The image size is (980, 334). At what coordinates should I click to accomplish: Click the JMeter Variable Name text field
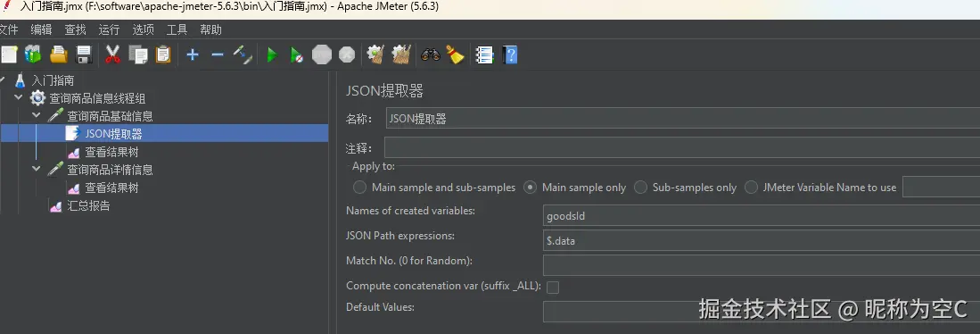point(942,187)
